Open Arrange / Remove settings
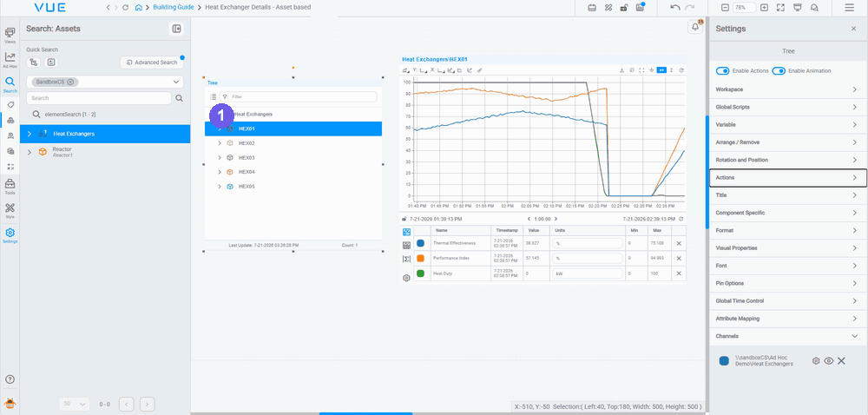The width and height of the screenshot is (868, 415). (x=788, y=142)
